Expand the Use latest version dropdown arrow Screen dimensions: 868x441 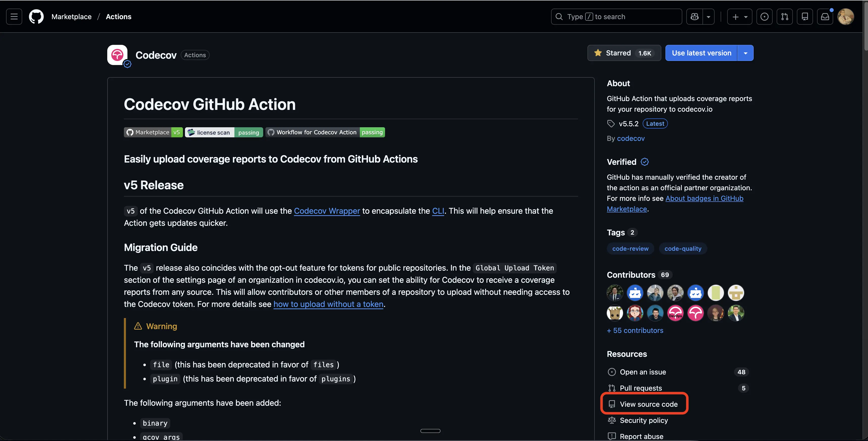click(745, 53)
